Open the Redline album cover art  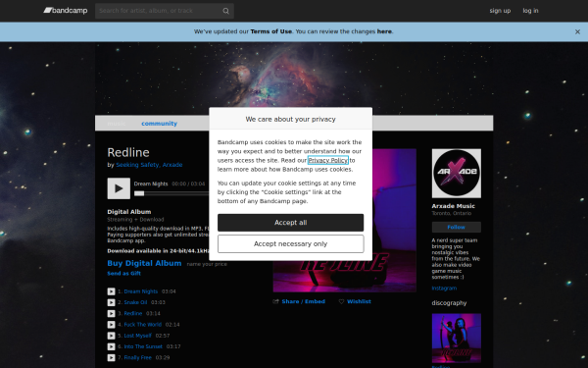394,221
